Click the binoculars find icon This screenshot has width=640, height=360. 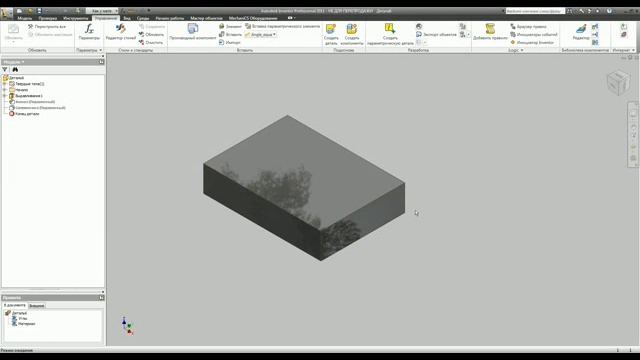pos(15,70)
